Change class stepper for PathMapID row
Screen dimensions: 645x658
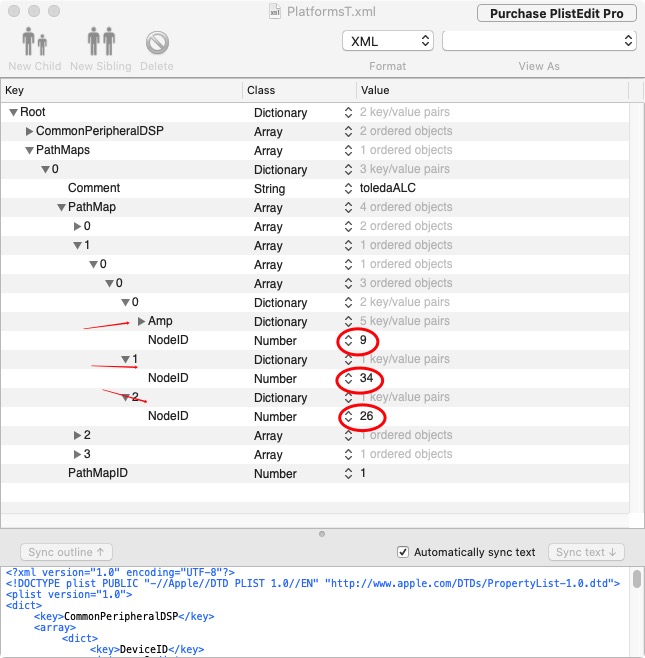point(348,473)
